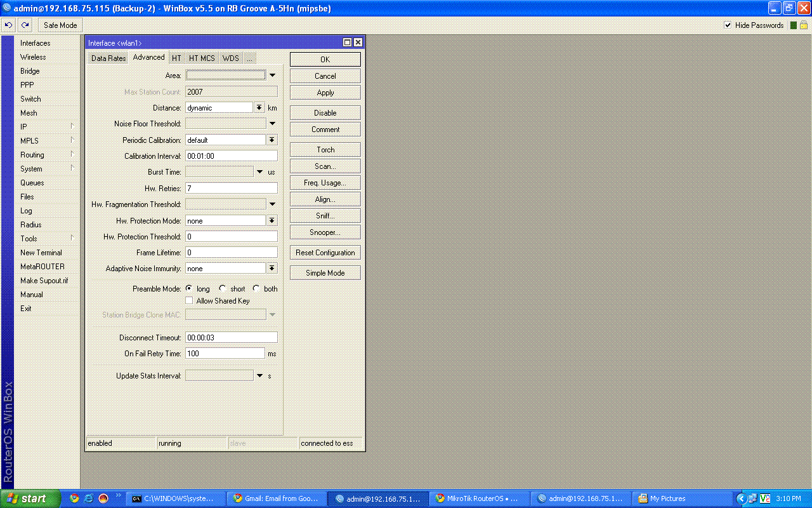Toggle Hide Passwords checkbox
This screenshot has height=508, width=812.
click(x=728, y=25)
